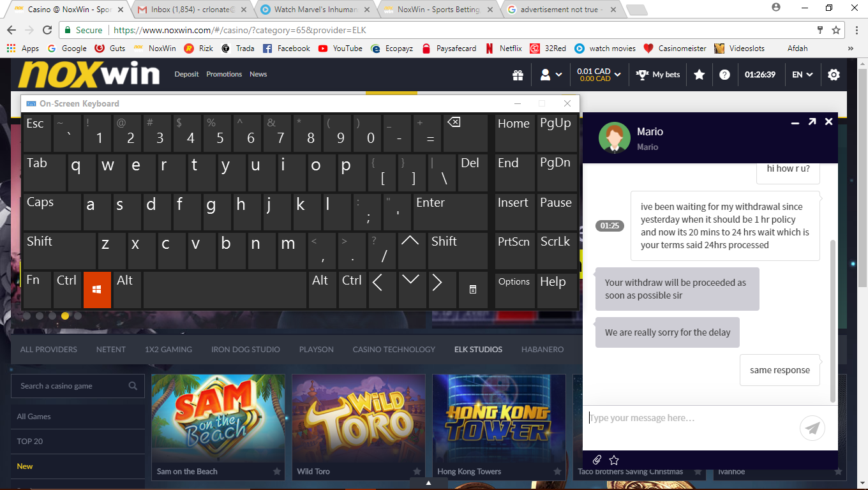This screenshot has height=490, width=868.
Task: Click the favorites star in NoxWin header
Action: coord(699,75)
